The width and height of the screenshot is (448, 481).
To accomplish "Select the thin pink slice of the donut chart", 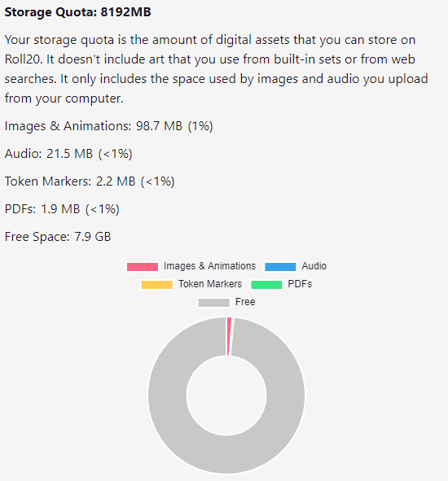I will coord(229,336).
